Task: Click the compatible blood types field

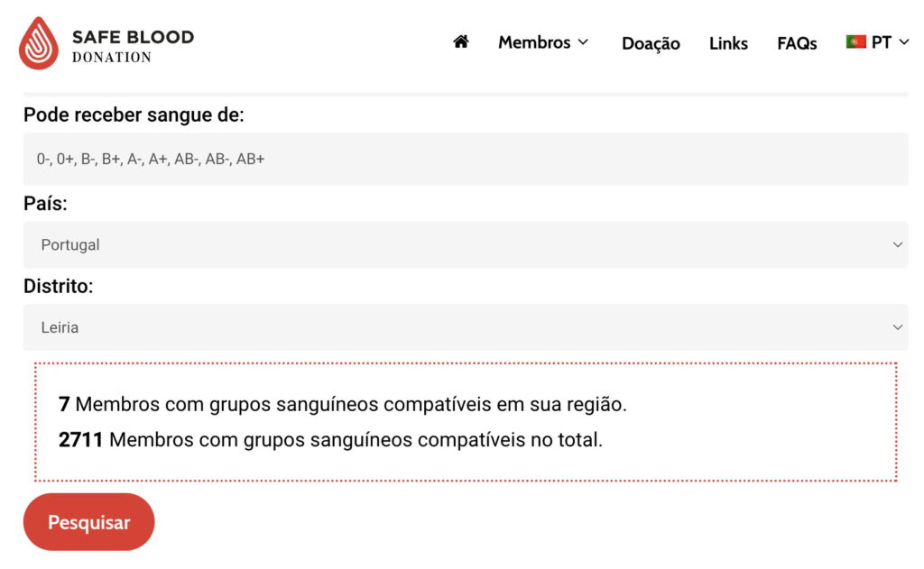Action: pyautogui.click(x=465, y=159)
